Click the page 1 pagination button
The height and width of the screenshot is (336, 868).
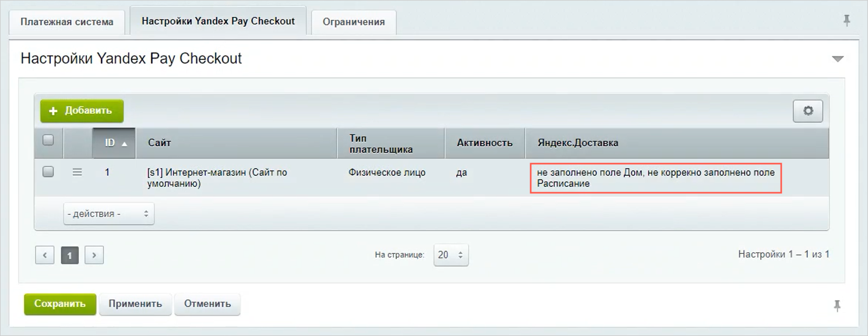(70, 255)
